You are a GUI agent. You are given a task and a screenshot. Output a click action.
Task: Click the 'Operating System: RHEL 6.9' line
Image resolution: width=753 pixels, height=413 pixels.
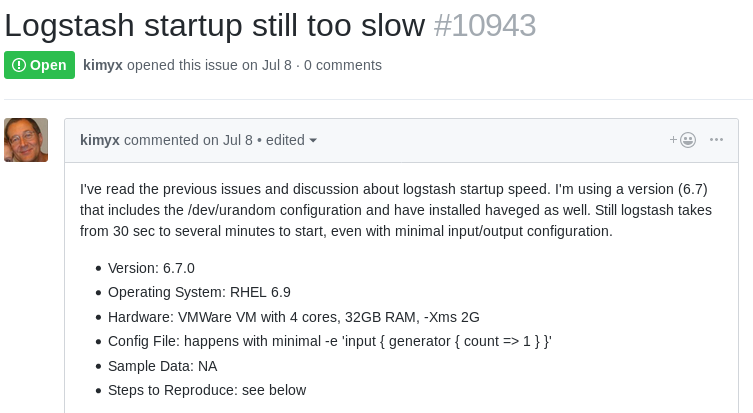(199, 292)
